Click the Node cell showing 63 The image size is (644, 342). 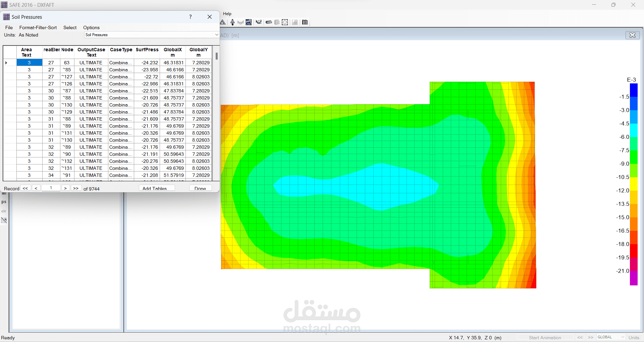click(67, 63)
